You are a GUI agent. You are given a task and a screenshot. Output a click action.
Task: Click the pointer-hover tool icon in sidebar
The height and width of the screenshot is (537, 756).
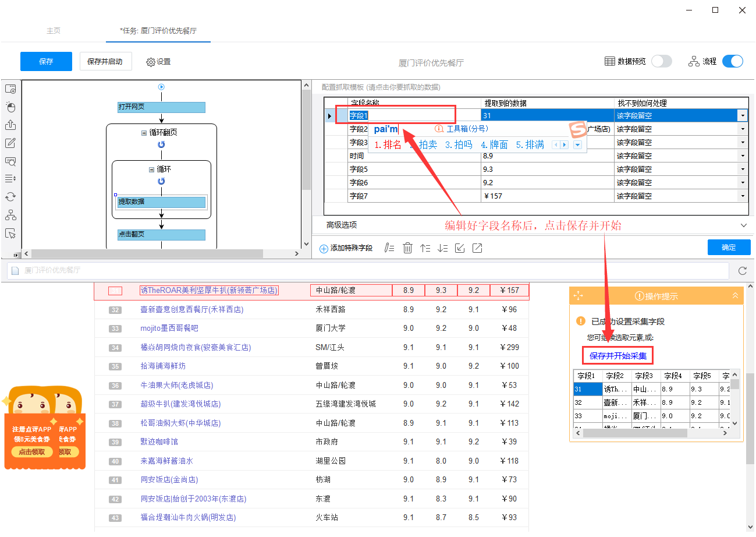coord(10,233)
